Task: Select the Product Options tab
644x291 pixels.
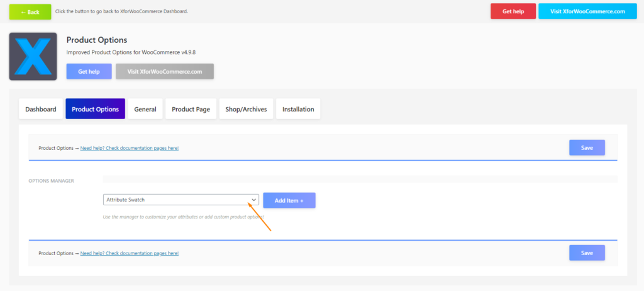Action: click(x=96, y=109)
